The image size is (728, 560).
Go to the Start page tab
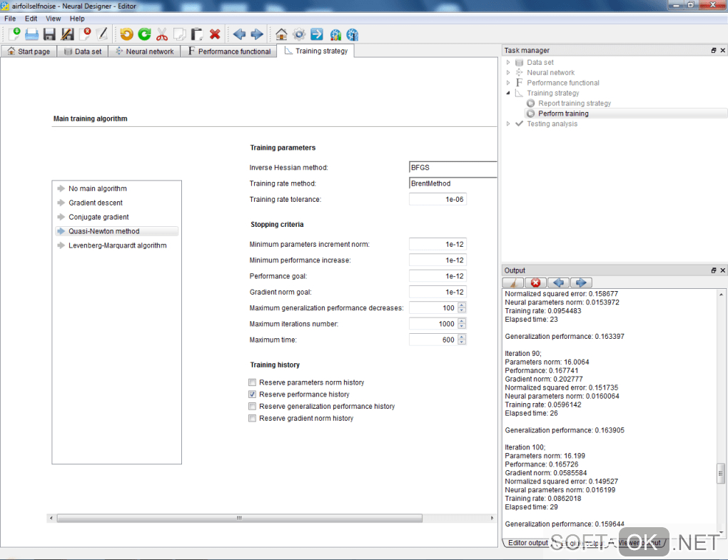(x=29, y=51)
